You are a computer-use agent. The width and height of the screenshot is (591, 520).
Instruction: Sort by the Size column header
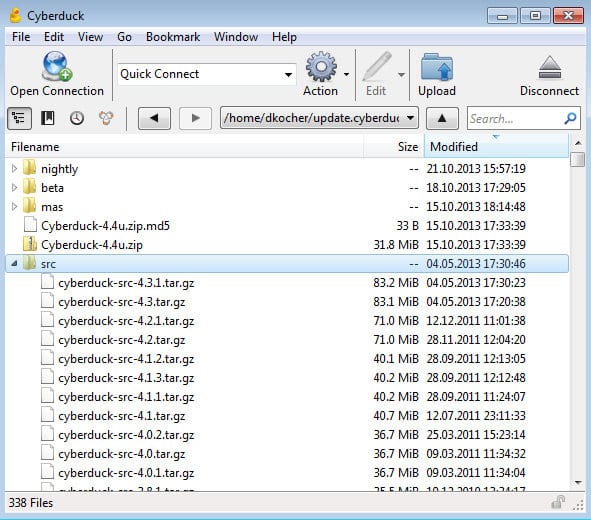point(394,147)
